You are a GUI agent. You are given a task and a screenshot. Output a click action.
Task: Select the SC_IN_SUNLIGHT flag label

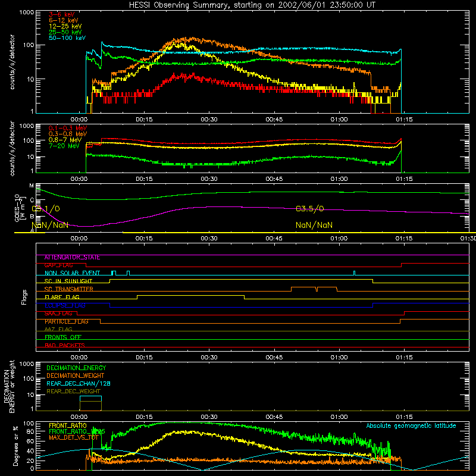point(68,281)
